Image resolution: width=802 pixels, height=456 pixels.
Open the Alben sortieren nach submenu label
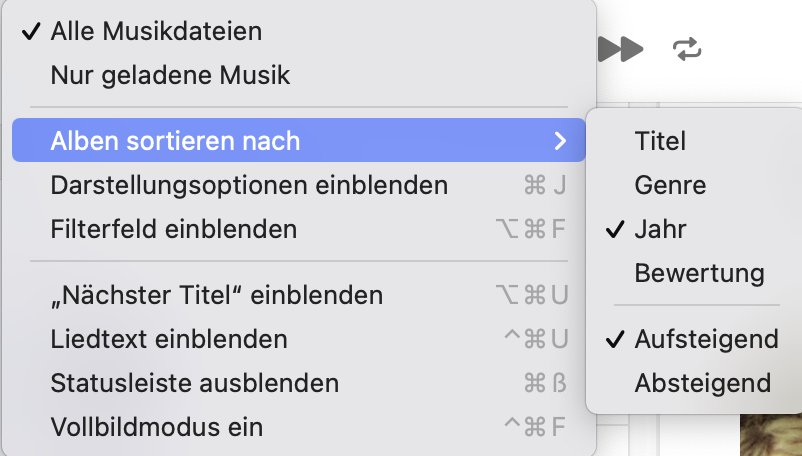click(175, 141)
